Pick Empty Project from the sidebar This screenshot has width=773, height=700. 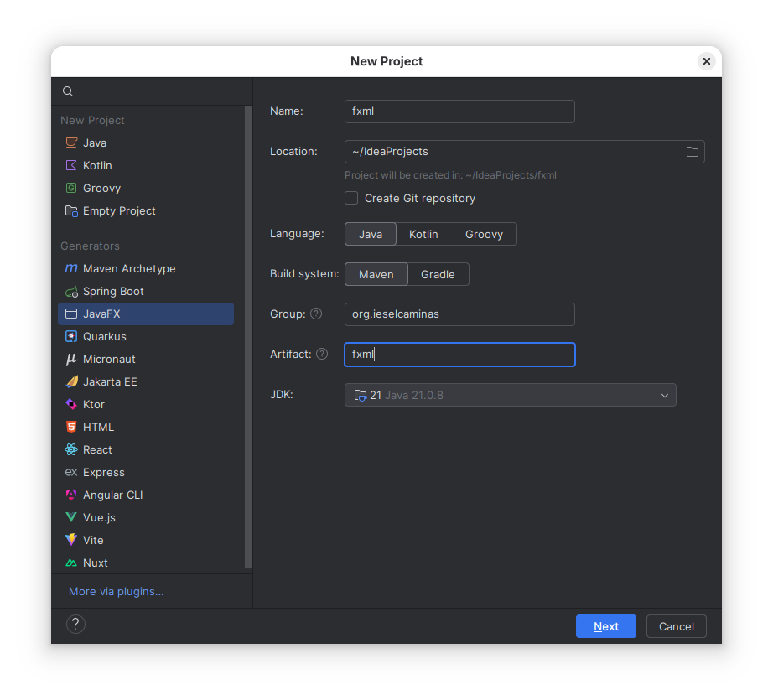(119, 211)
